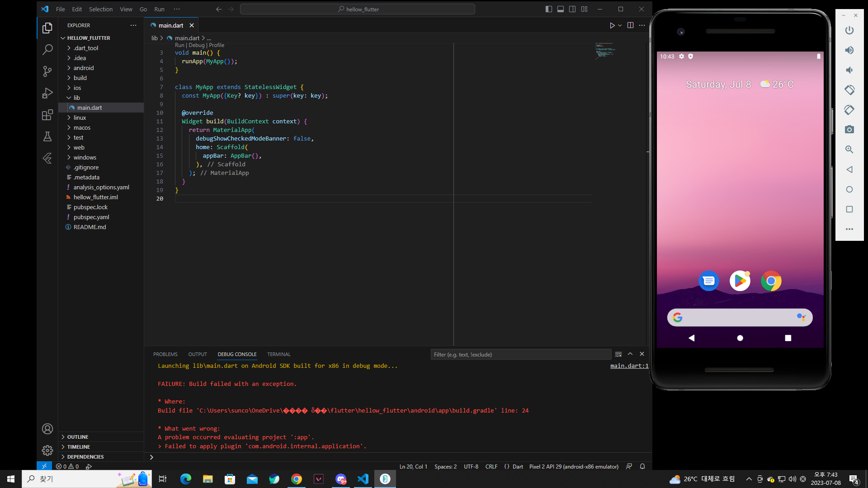Open the Explorer view in activity bar
The image size is (868, 488).
[x=47, y=28]
